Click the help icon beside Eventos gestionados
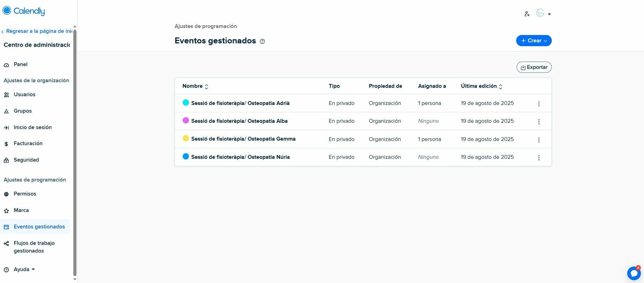 pos(262,41)
